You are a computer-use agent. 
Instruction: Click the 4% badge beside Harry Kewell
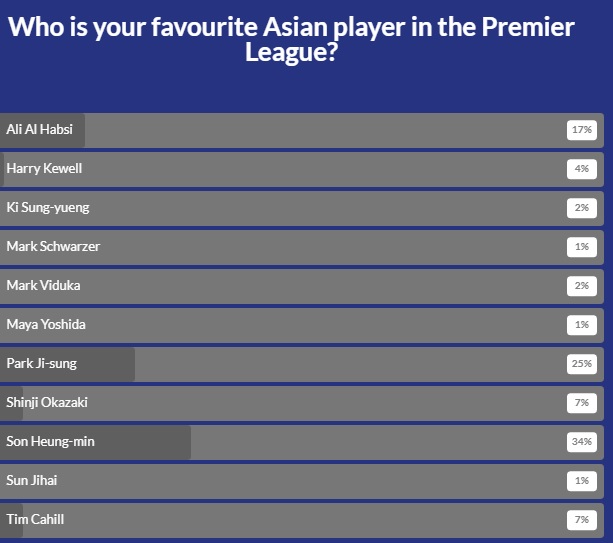click(x=581, y=169)
